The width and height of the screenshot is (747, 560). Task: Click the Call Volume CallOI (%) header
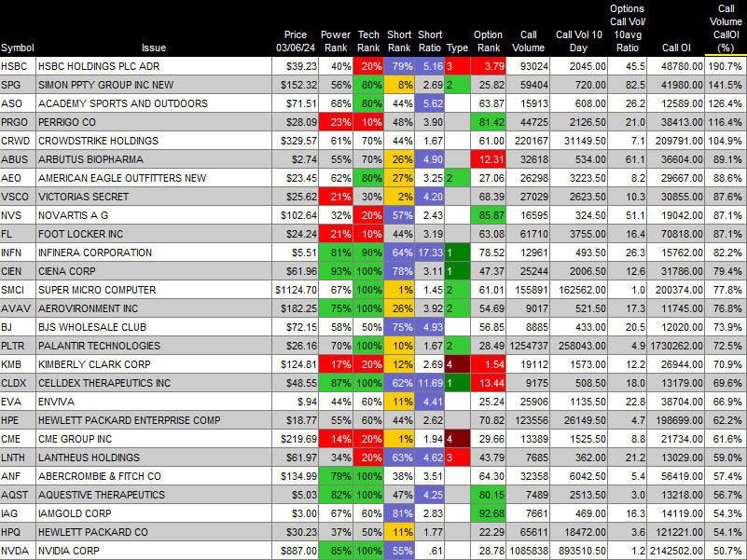click(x=726, y=28)
